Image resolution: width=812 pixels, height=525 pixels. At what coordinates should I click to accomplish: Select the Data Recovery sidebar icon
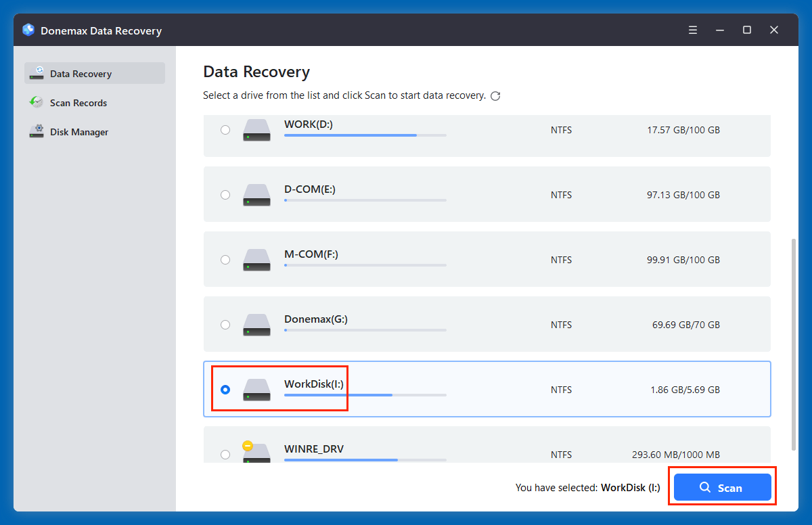(x=36, y=73)
